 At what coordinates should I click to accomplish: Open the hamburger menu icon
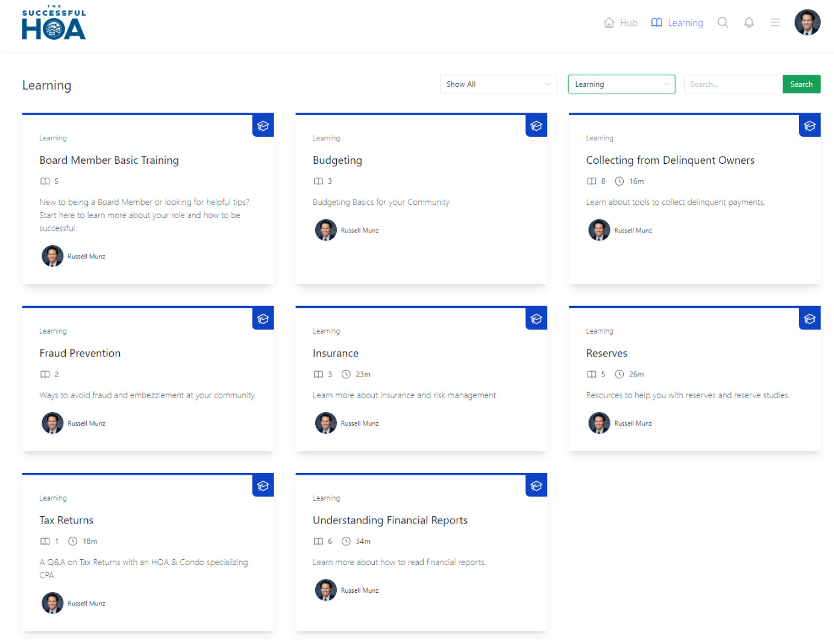point(774,23)
